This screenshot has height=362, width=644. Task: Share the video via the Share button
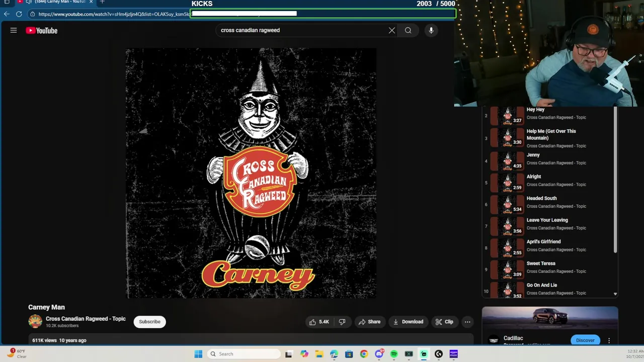coord(369,322)
